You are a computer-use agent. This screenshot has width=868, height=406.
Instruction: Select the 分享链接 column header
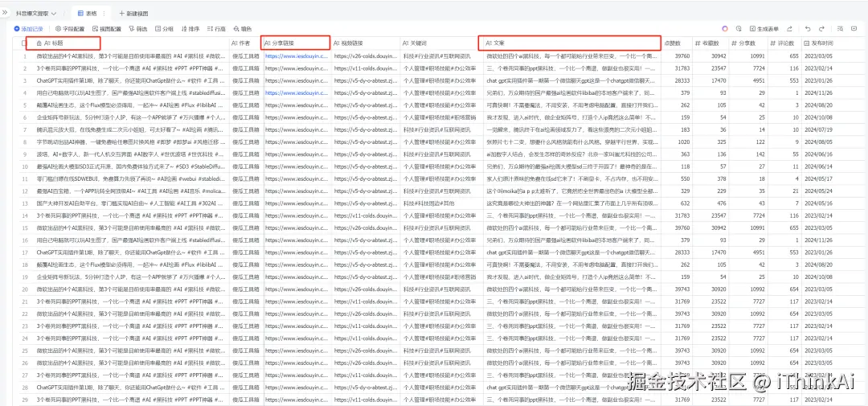tap(296, 42)
